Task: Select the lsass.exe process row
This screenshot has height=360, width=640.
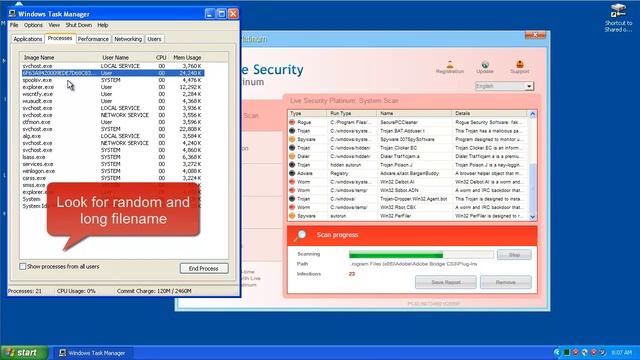Action: pyautogui.click(x=113, y=157)
